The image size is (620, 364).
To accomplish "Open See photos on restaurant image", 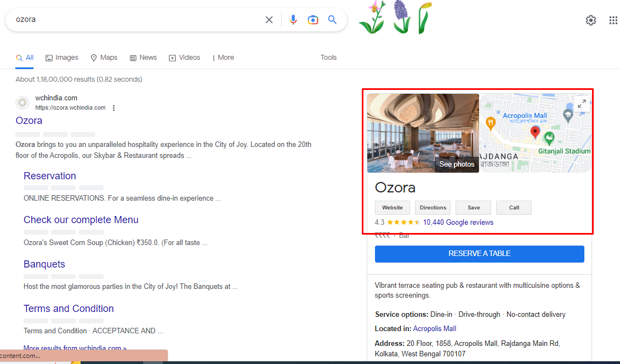I will [457, 164].
